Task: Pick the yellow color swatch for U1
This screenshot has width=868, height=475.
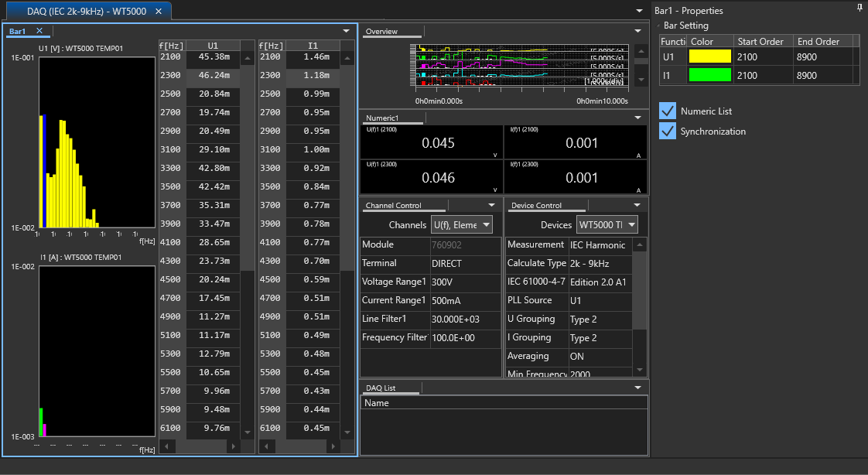Action: point(709,56)
